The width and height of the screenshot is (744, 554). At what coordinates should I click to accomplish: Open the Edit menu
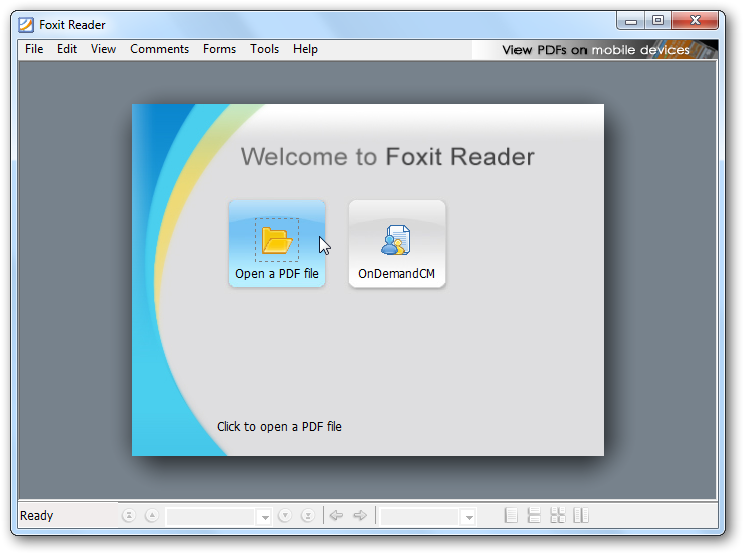tap(67, 49)
